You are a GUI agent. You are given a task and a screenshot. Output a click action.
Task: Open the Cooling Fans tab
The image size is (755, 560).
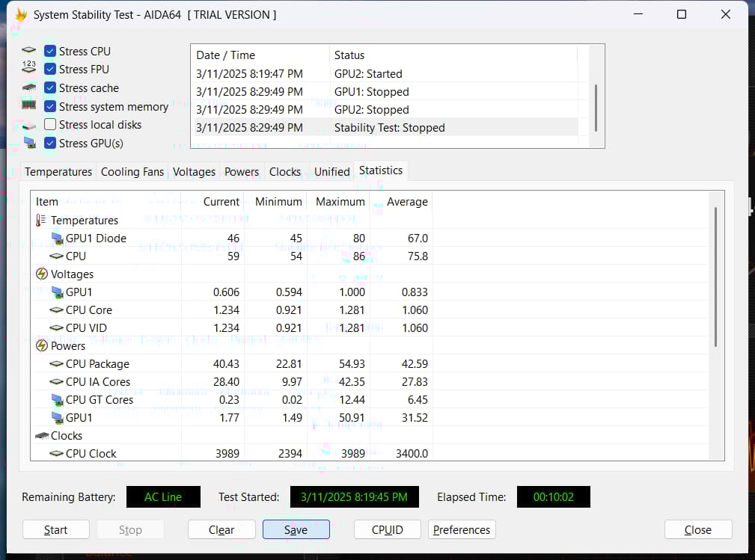[132, 172]
